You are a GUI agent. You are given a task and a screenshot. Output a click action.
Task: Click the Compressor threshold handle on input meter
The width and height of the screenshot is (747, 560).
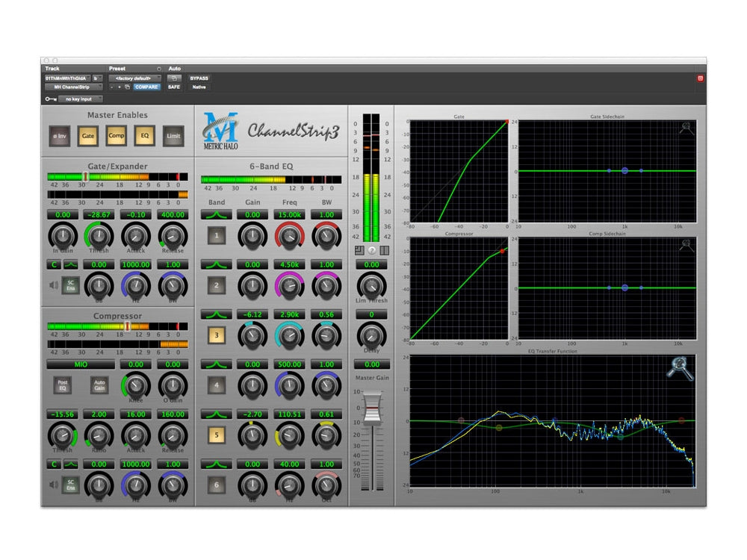(127, 326)
